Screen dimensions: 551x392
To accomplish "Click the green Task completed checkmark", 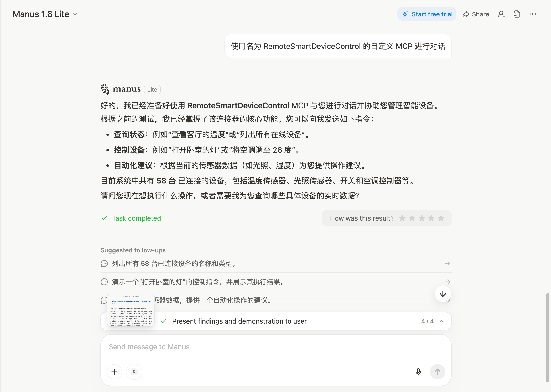I will tap(104, 218).
